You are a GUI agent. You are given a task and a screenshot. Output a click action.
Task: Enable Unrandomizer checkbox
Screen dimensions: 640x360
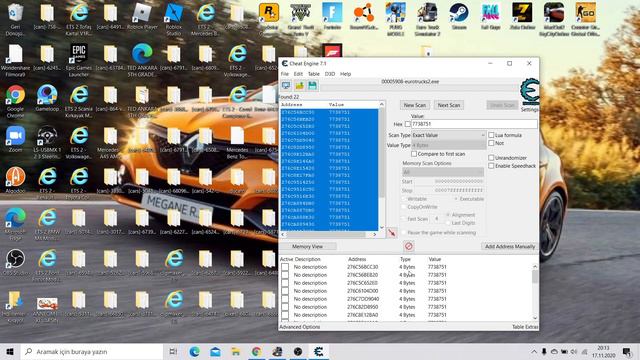(x=491, y=158)
